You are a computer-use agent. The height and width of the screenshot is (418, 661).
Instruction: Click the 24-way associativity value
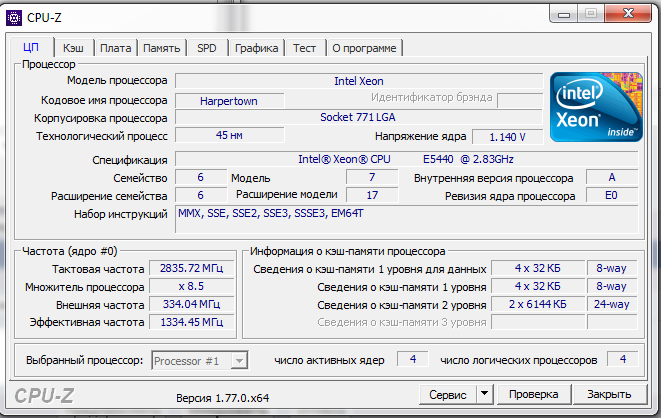click(612, 304)
